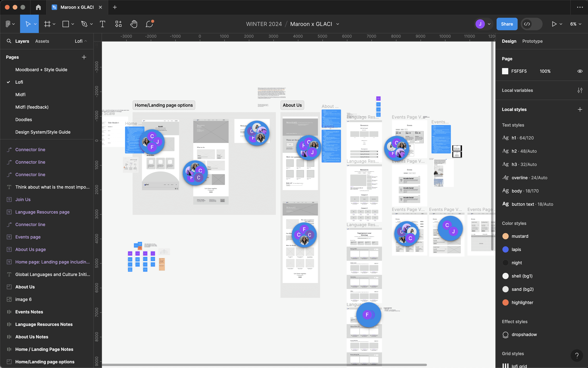The width and height of the screenshot is (588, 368).
Task: Click the page background color swatch
Action: tap(505, 71)
